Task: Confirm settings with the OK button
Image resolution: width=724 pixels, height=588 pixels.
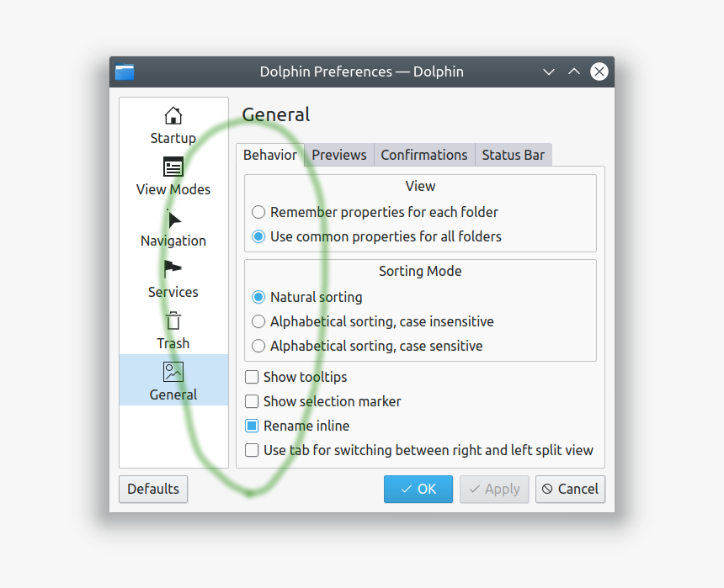Action: 418,489
